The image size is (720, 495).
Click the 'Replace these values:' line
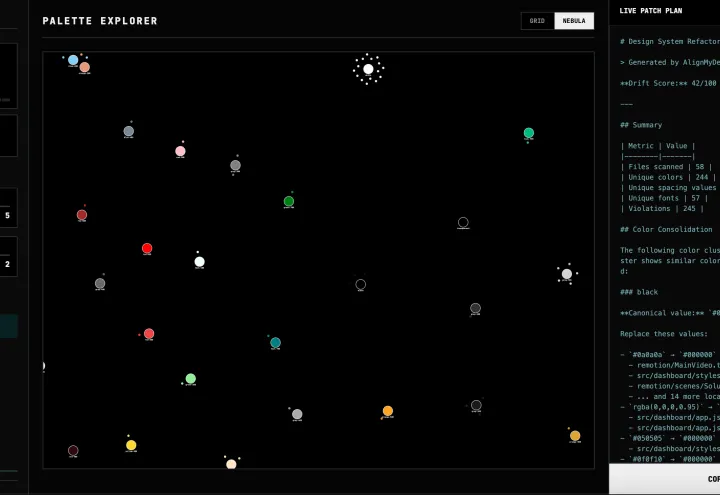coord(664,334)
